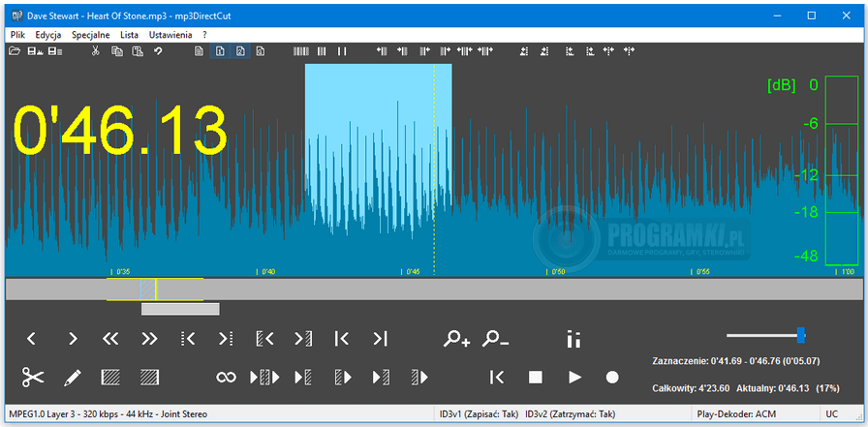Open the Specjalne menu
868x427 pixels.
[x=91, y=34]
